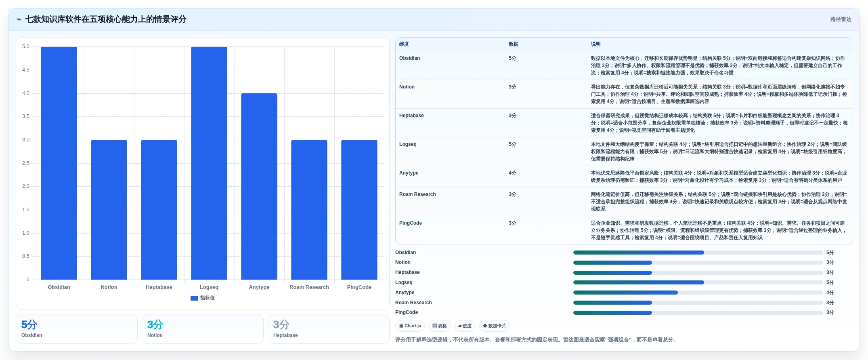The height and width of the screenshot is (360, 868).
Task: Click the 3分 score in the PingCode table row
Action: [x=512, y=223]
